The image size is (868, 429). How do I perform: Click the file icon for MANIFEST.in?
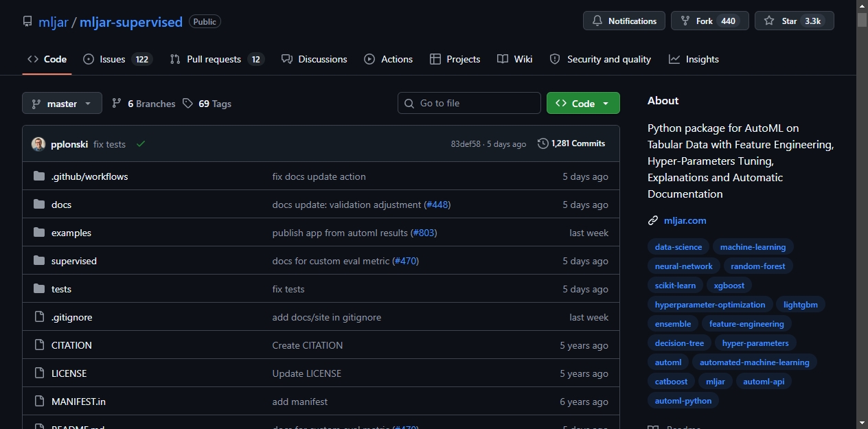pos(39,402)
